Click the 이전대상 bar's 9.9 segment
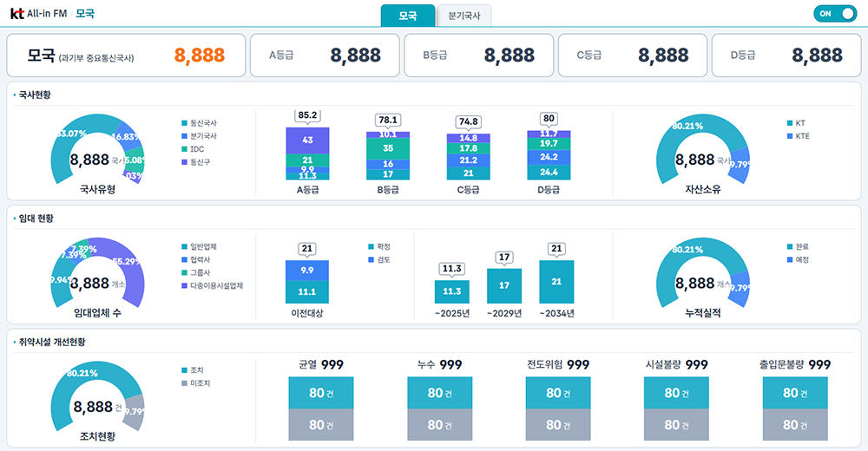This screenshot has width=868, height=451. click(307, 271)
